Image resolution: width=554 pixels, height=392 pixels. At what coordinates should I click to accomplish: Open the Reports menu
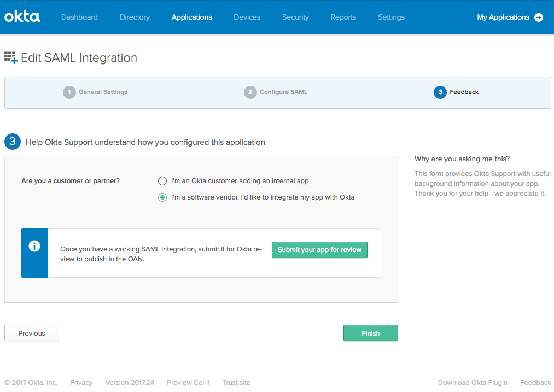pyautogui.click(x=343, y=17)
